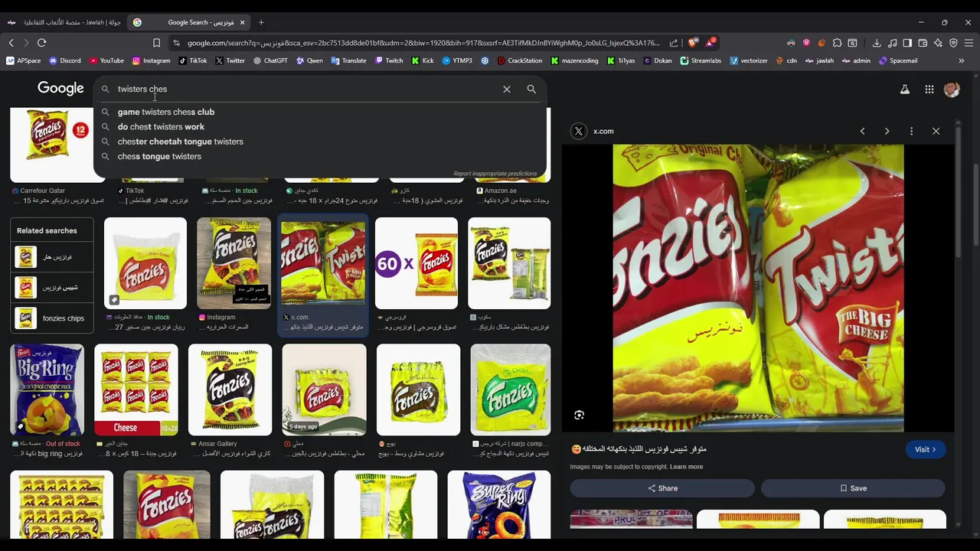Screen dimensions: 980x551
Task: Bookmark this page icon
Action: pyautogui.click(x=156, y=43)
